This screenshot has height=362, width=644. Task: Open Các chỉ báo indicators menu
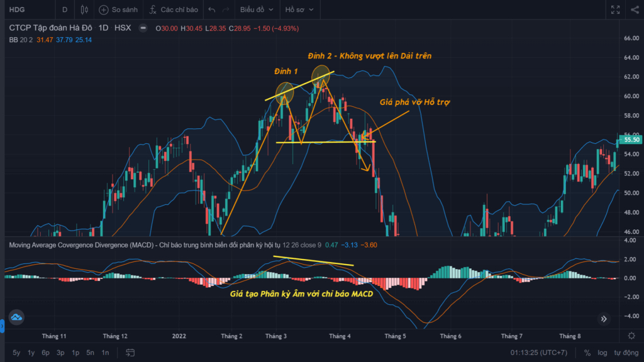174,9
